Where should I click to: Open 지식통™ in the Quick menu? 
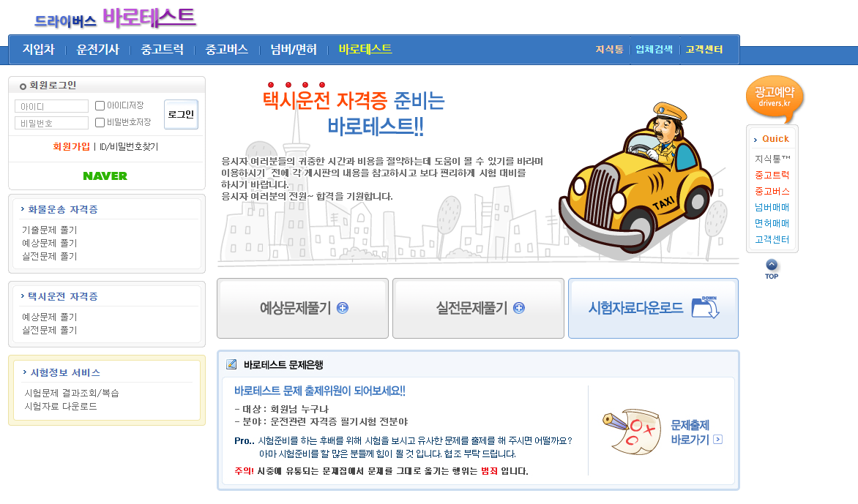(772, 159)
